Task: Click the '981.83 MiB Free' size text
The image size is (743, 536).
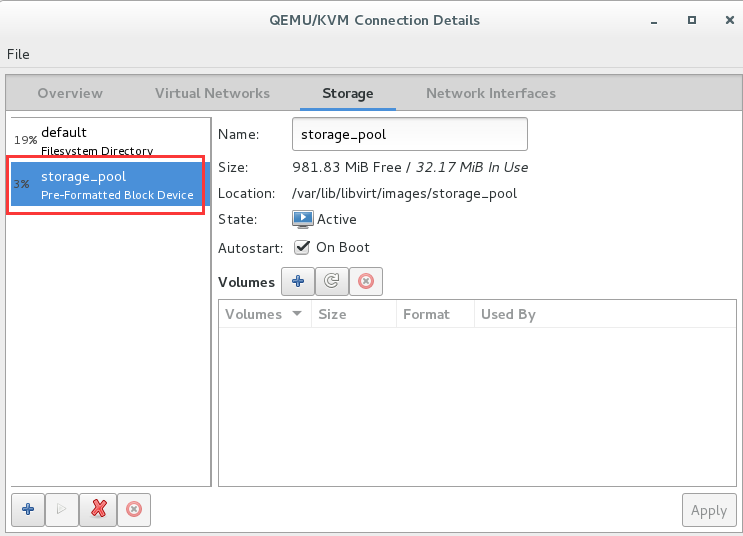Action: (x=347, y=167)
